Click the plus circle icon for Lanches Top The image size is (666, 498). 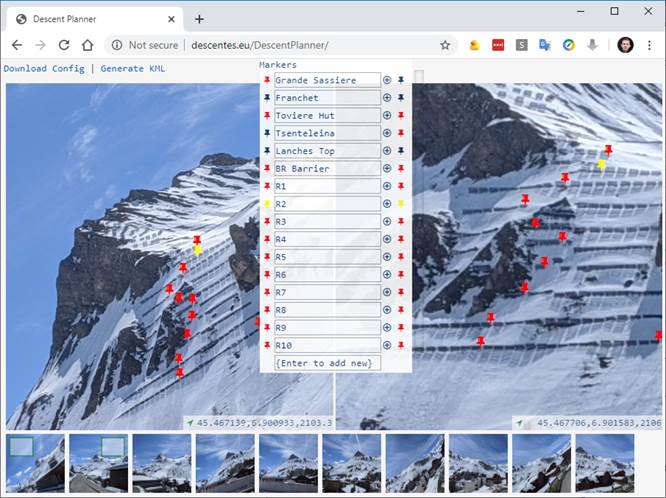click(x=387, y=151)
